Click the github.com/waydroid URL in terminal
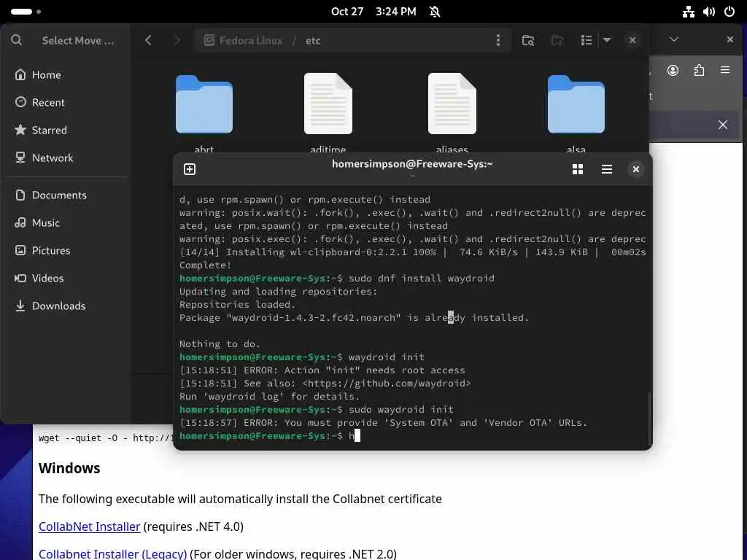The height and width of the screenshot is (560, 747). [x=387, y=384]
